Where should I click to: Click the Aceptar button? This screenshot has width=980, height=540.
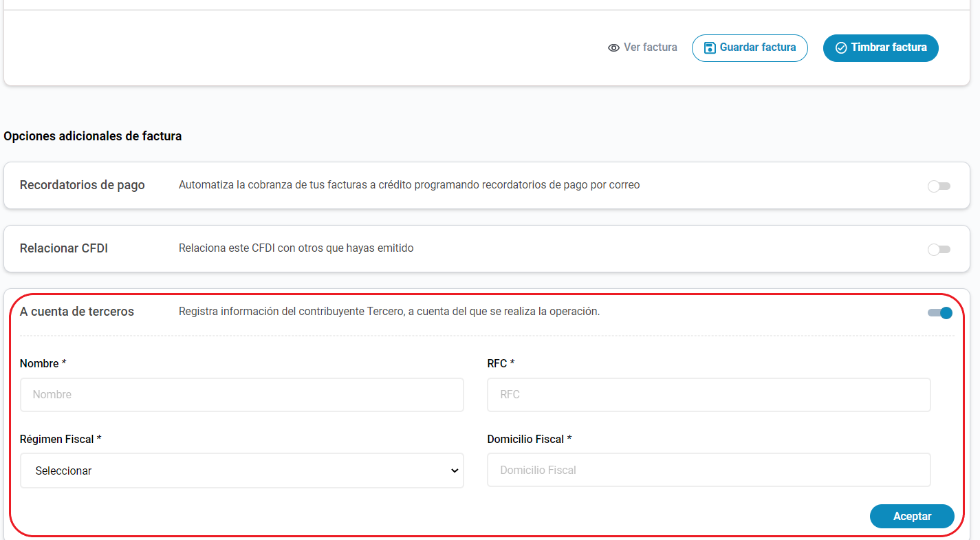pos(912,517)
